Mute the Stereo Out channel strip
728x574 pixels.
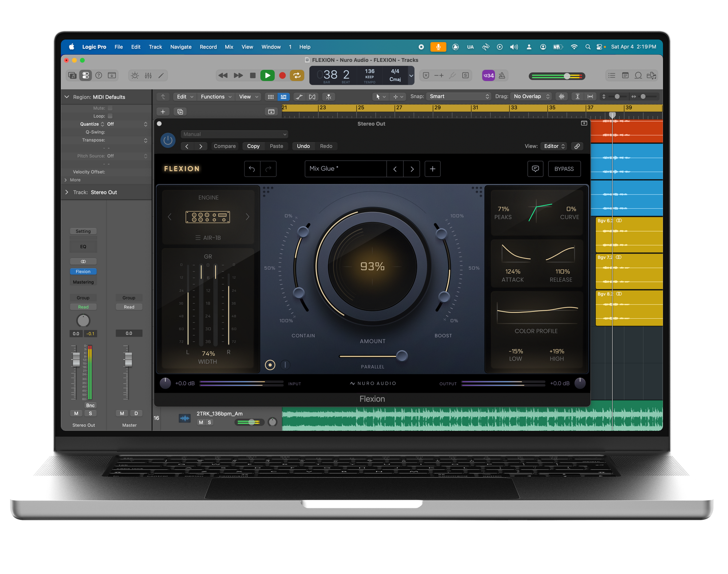click(x=76, y=413)
